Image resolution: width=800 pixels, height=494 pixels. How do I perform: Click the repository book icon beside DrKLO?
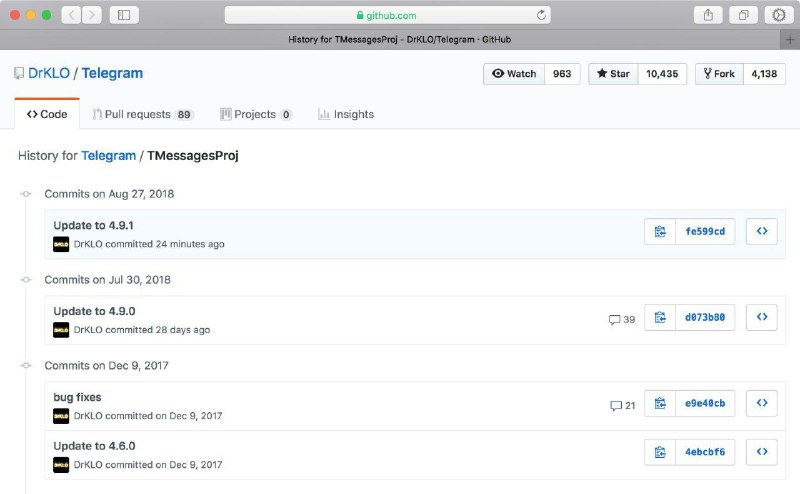coord(19,73)
